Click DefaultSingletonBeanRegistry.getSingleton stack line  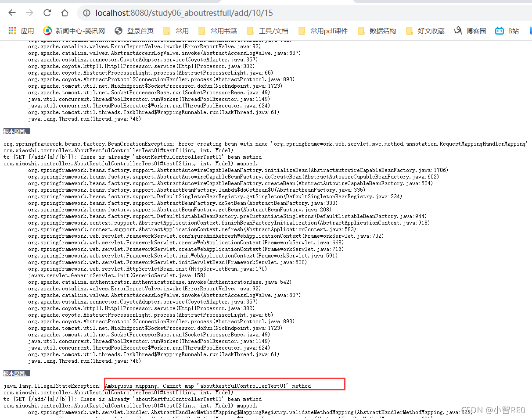click(215, 196)
